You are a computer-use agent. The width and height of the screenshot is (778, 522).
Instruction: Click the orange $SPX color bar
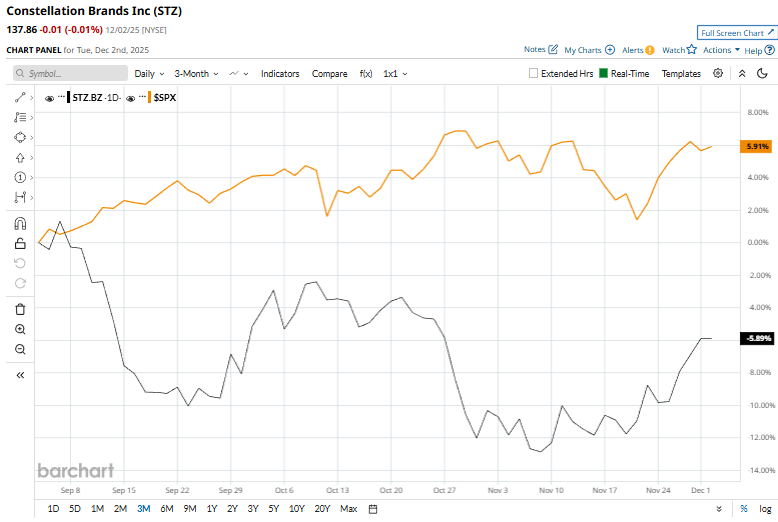(x=149, y=97)
